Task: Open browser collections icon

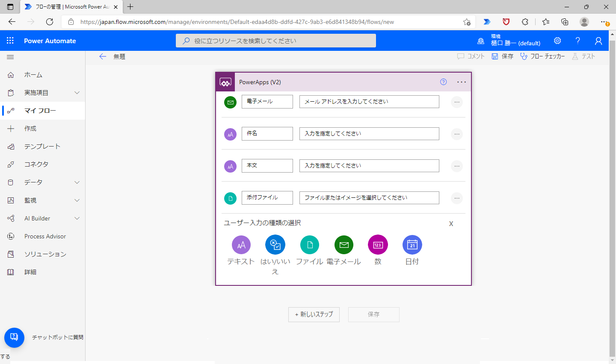Action: [565, 22]
